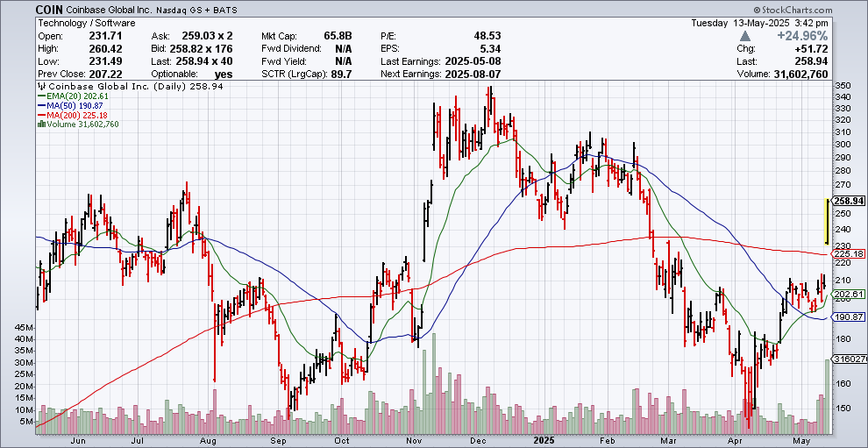Image resolution: width=868 pixels, height=448 pixels.
Task: Click the 3160276 volume axis tag
Action: [850, 359]
